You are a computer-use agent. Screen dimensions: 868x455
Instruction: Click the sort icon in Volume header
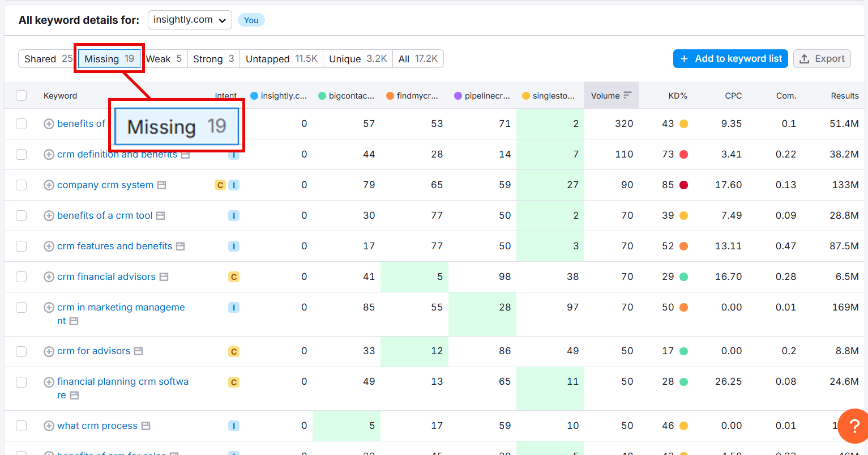coord(627,95)
